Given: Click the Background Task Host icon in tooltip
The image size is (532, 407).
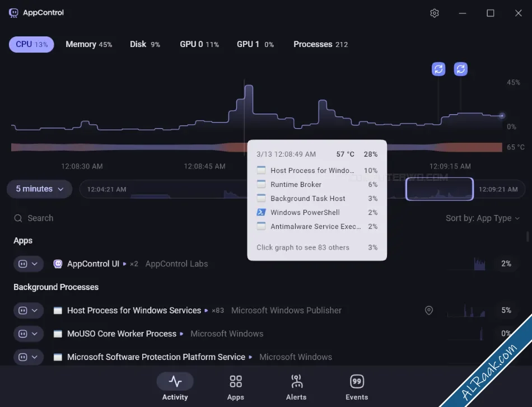Looking at the screenshot, I should (261, 198).
